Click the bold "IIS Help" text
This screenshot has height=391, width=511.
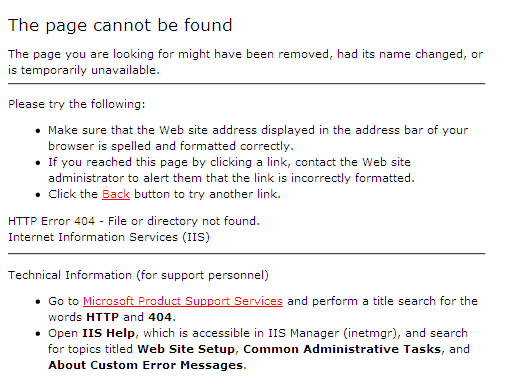point(108,333)
